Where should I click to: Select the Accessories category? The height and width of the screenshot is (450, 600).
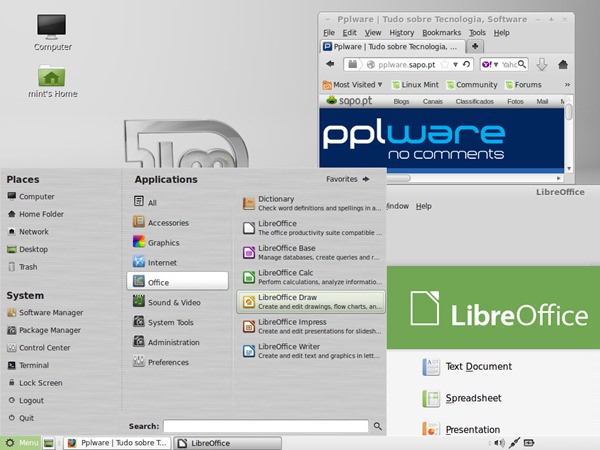178,222
